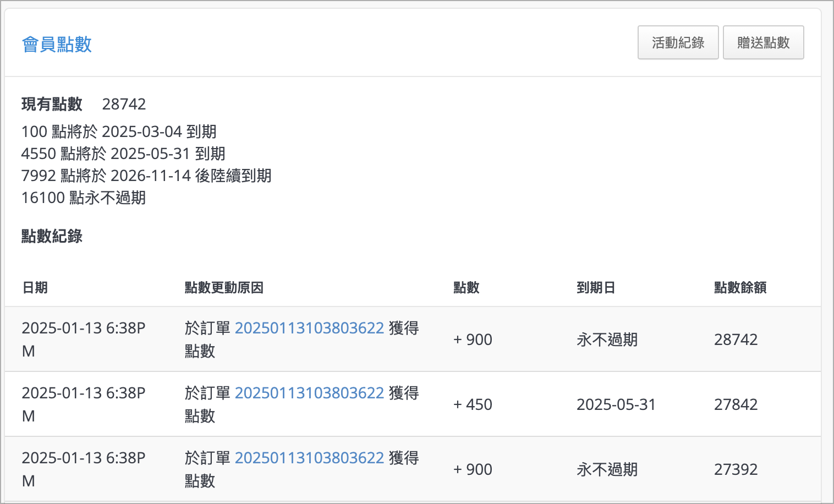Select the balance cell 27392
This screenshot has height=504, width=834.
coord(736,469)
